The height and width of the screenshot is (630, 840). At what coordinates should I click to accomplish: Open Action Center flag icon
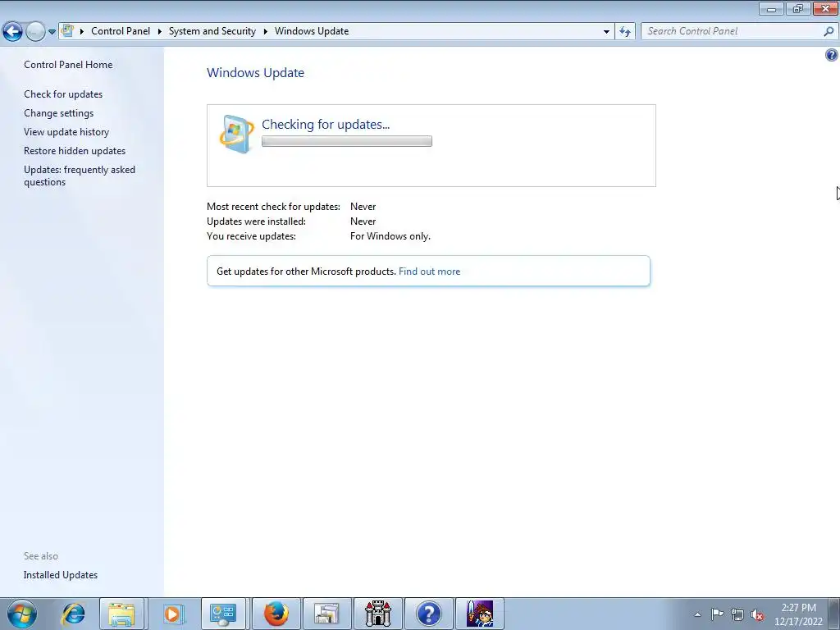coord(717,614)
